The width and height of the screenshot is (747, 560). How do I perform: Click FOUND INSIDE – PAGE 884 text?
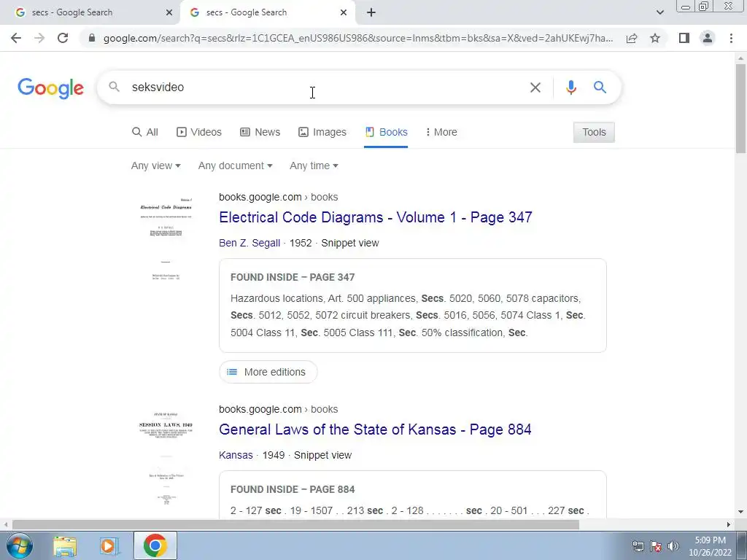coord(293,489)
